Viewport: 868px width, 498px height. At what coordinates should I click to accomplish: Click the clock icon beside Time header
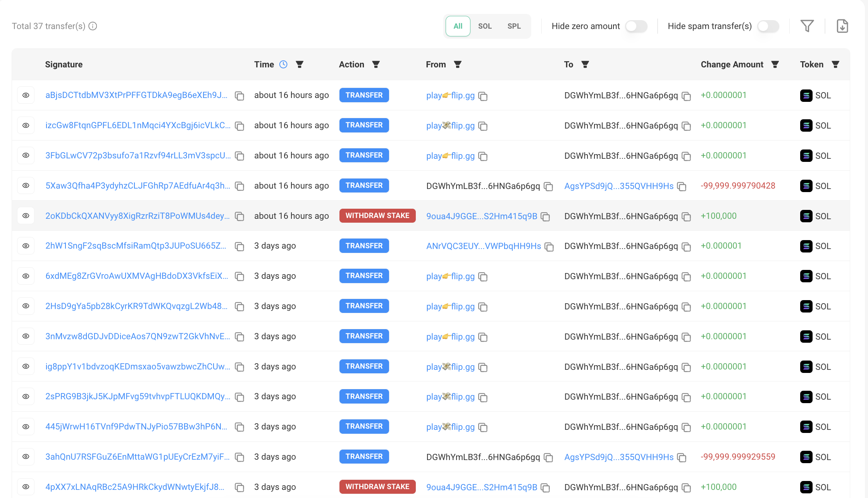(283, 64)
